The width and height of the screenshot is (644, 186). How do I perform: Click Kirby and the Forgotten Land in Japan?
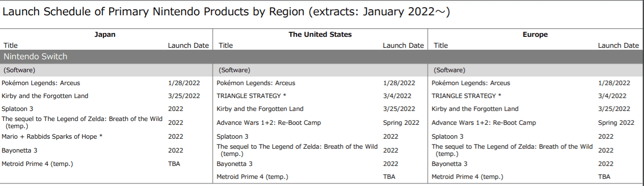pos(45,96)
